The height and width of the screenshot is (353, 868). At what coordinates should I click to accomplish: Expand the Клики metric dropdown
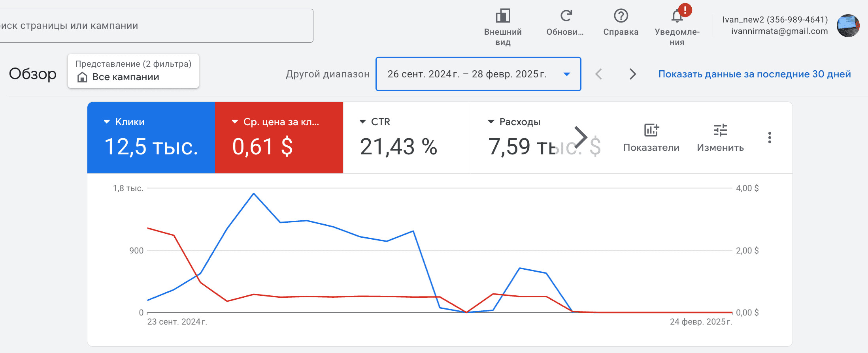click(x=107, y=122)
